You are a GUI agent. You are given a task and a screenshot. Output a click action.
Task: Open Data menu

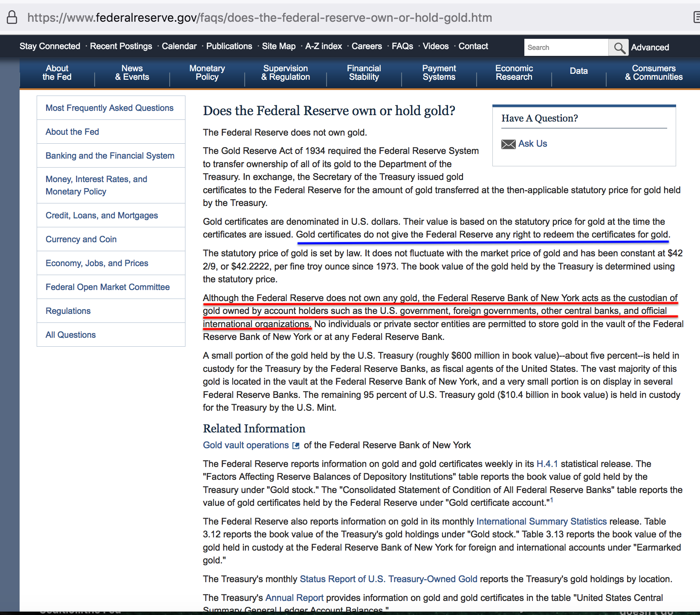tap(579, 71)
